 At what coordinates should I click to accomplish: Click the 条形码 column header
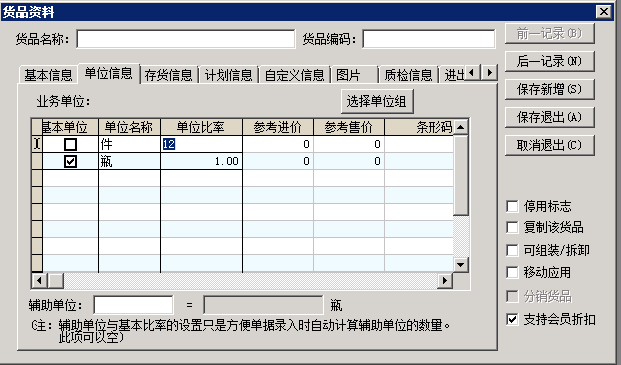pyautogui.click(x=419, y=127)
